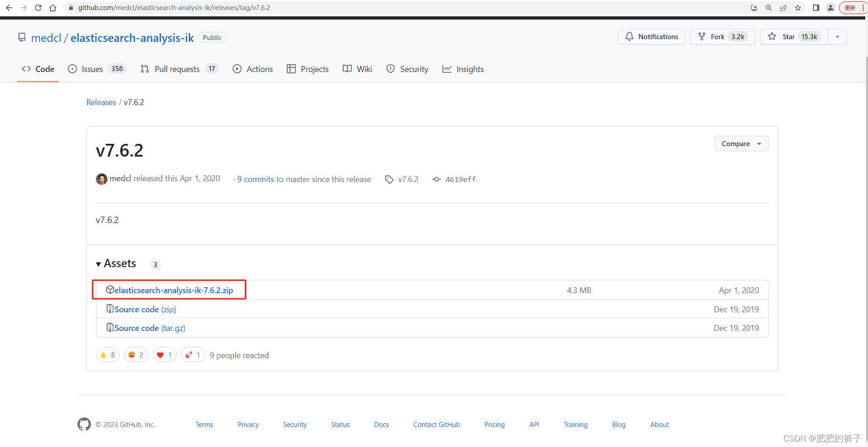Open the medcl author name link
The image size is (868, 447).
pos(120,178)
